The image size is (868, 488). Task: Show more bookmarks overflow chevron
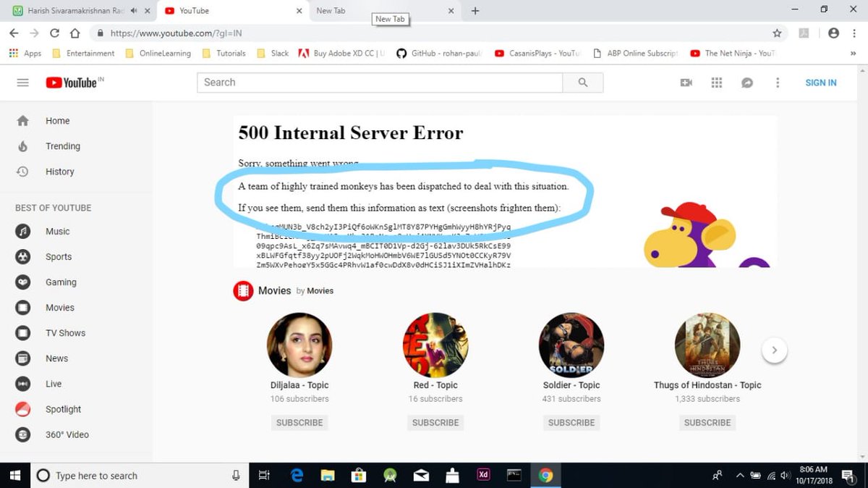[x=854, y=53]
